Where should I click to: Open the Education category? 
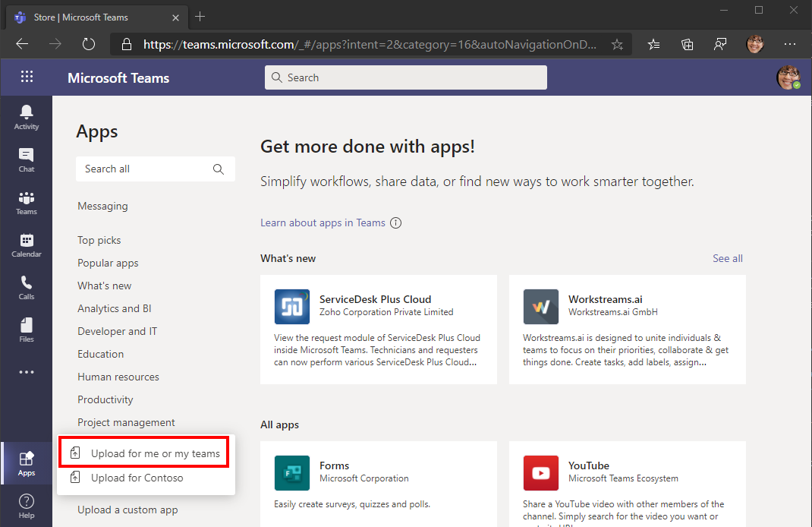coord(100,354)
